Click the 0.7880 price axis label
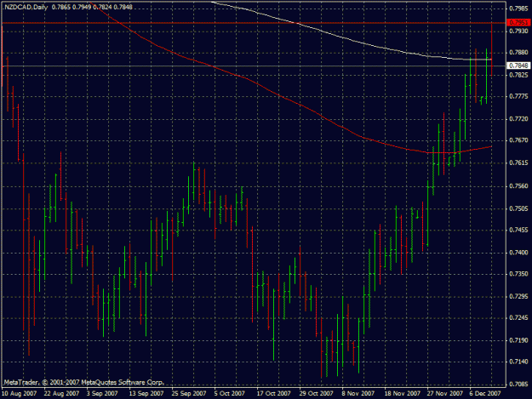Viewport: 532px width, 399px height. point(518,53)
